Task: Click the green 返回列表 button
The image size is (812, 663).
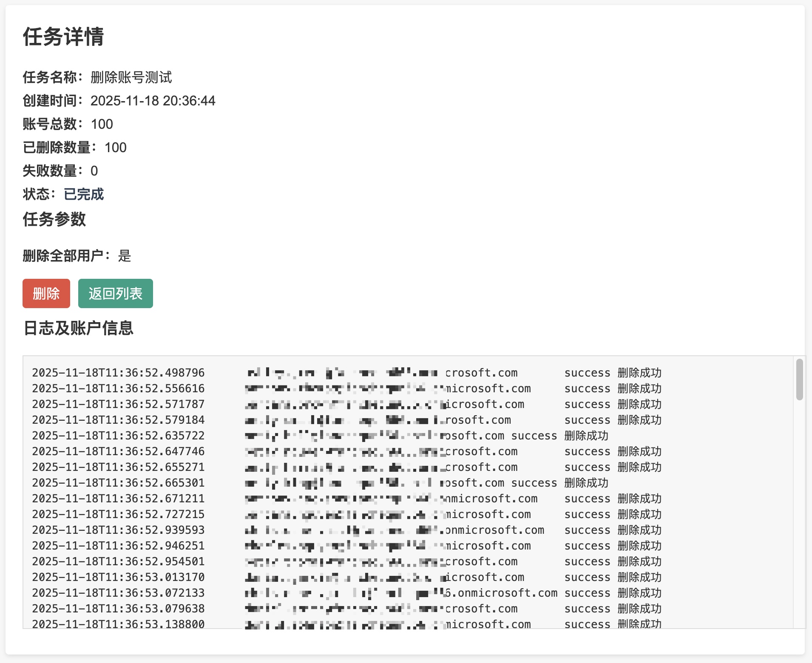Action: tap(115, 293)
